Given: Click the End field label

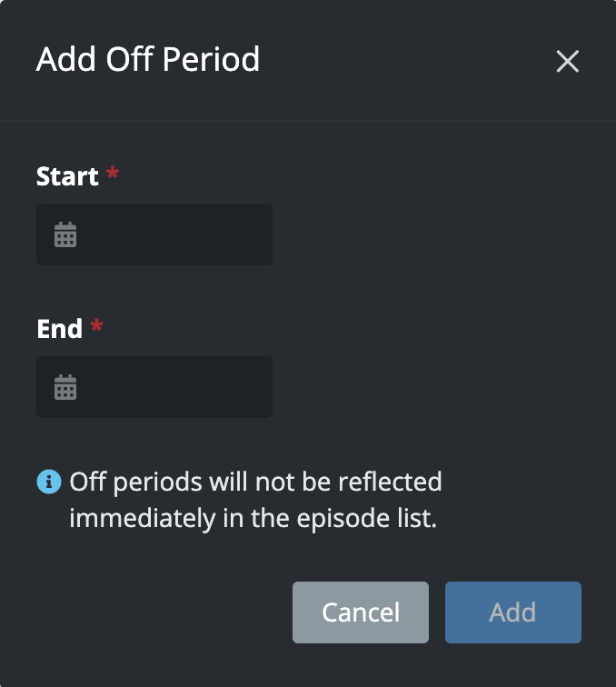Looking at the screenshot, I should tap(60, 328).
